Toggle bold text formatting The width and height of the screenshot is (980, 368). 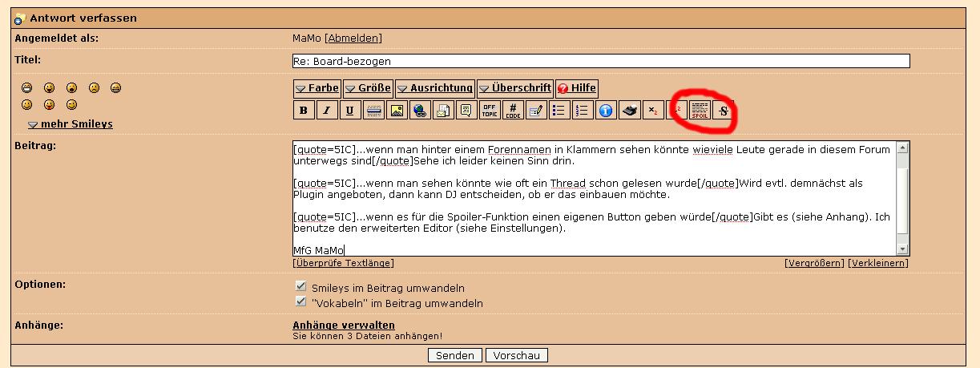point(304,111)
